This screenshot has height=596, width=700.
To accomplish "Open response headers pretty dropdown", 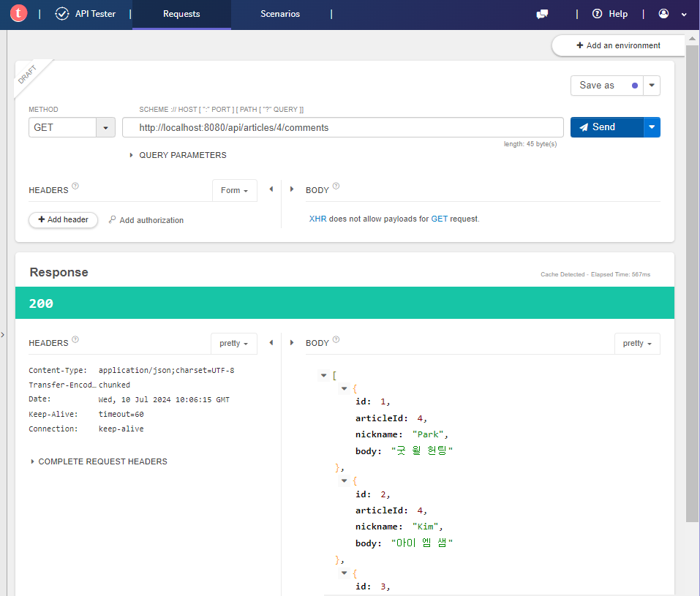I will point(234,343).
